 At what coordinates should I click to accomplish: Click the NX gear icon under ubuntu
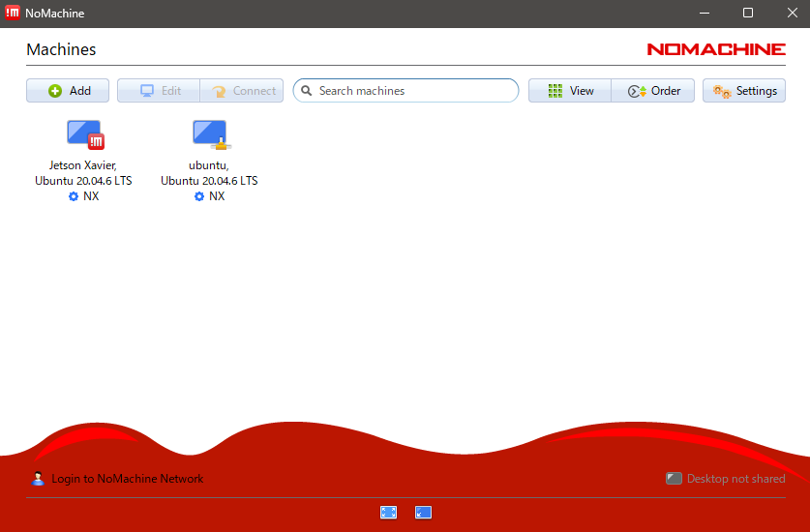(x=199, y=196)
